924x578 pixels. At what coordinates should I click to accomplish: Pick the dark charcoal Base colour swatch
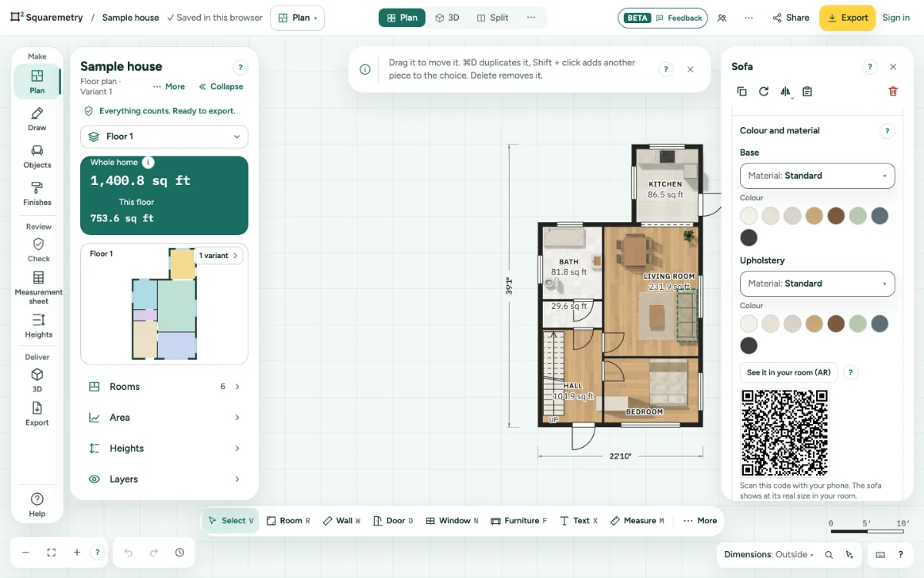click(x=748, y=237)
